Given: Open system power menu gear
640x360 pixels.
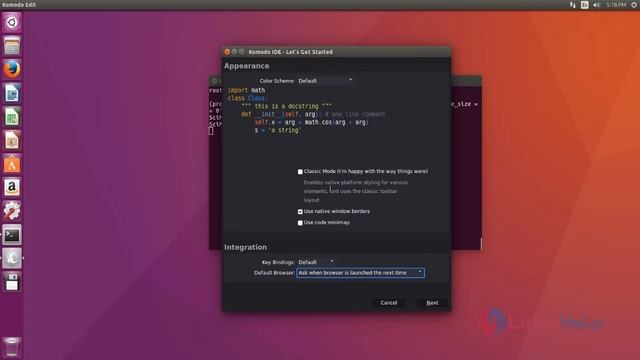Looking at the screenshot, I should point(634,5).
